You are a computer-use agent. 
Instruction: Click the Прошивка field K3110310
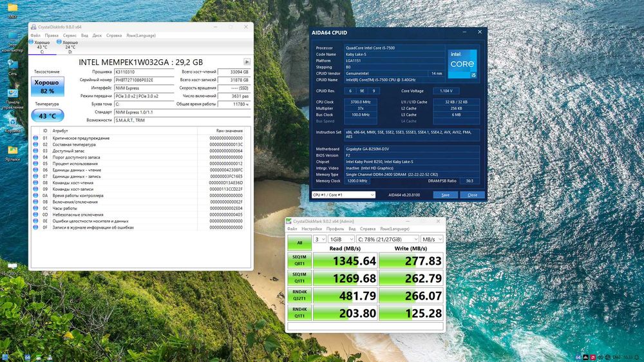144,72
